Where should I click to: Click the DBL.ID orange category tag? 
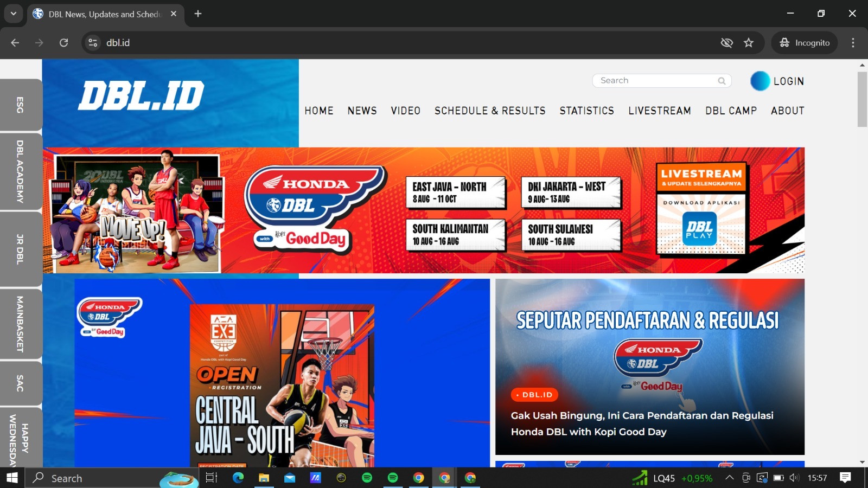point(534,395)
